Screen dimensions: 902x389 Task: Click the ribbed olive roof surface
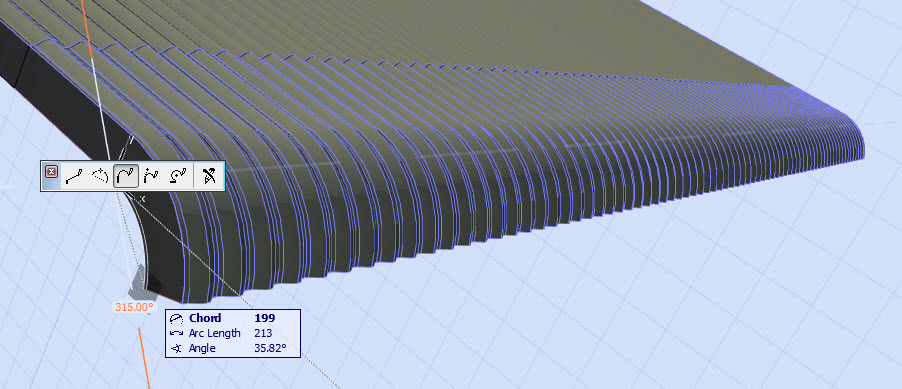click(x=460, y=115)
